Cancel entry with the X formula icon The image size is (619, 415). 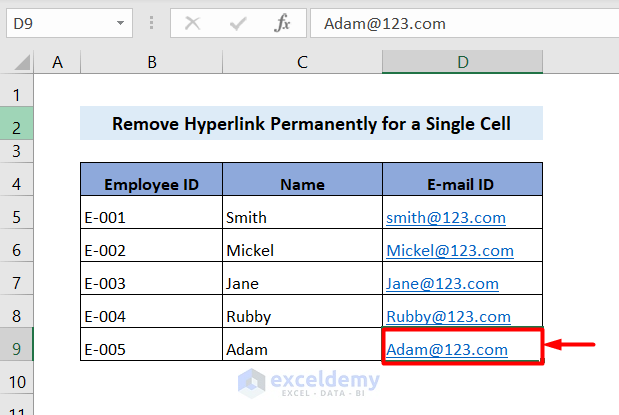click(x=193, y=23)
